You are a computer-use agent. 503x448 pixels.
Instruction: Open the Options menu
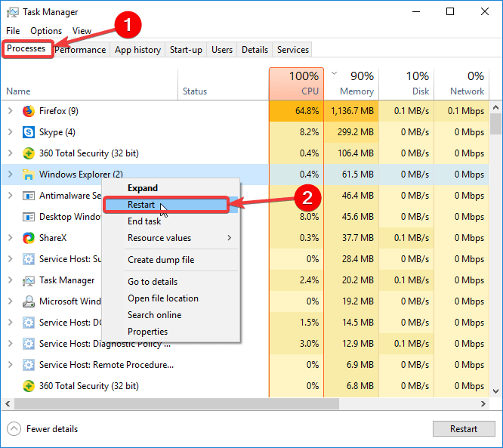pos(46,31)
